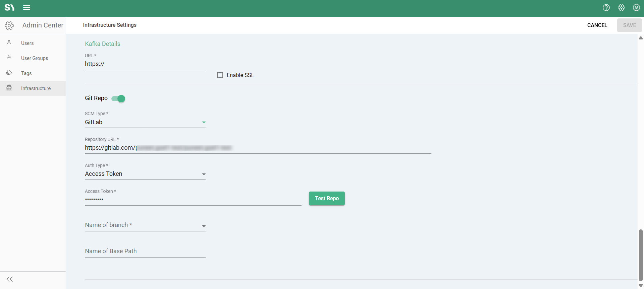The height and width of the screenshot is (289, 644).
Task: Select User Groups in sidebar
Action: pos(34,58)
